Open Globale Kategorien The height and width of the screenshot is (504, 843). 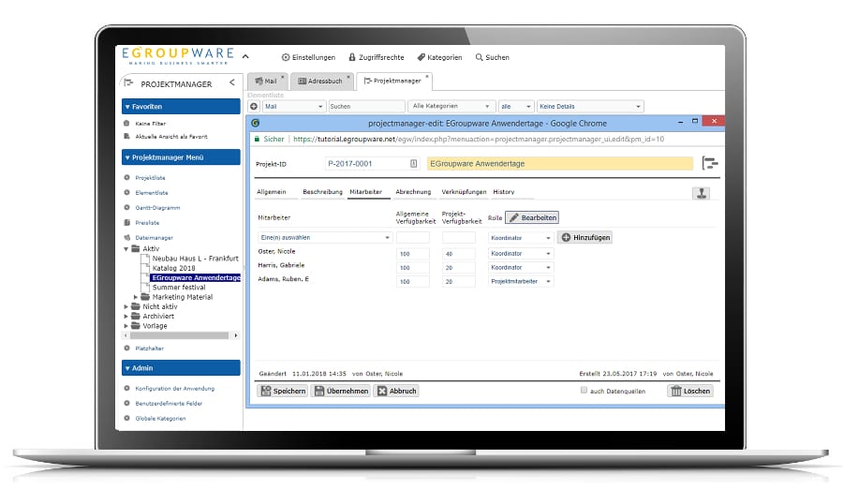tap(160, 419)
